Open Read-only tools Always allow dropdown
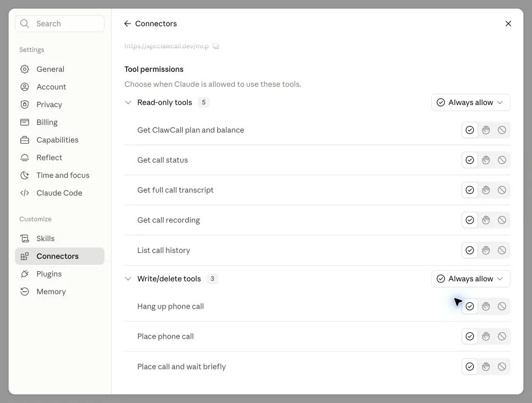The height and width of the screenshot is (403, 532). [470, 102]
